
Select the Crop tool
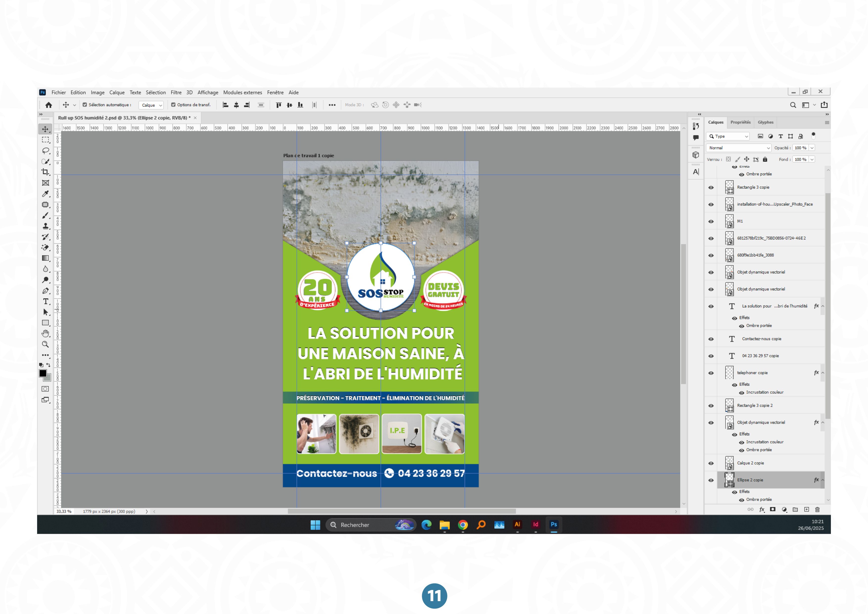(45, 172)
